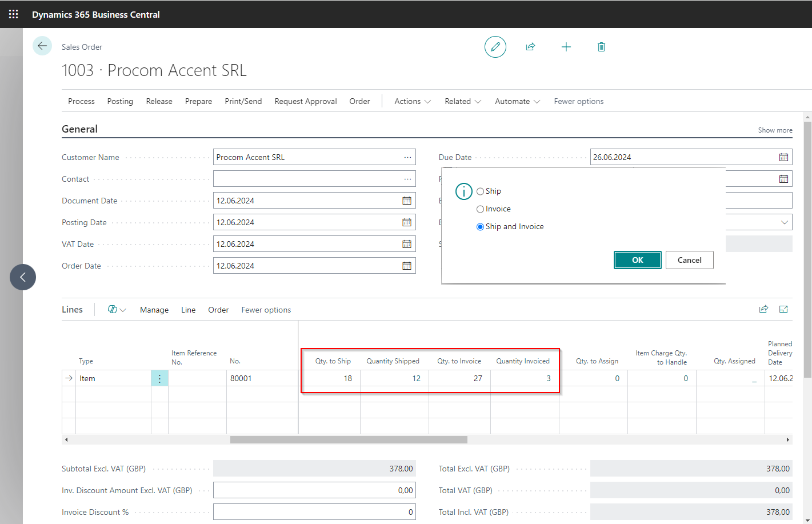Open the Order menu in Lines

(x=218, y=310)
